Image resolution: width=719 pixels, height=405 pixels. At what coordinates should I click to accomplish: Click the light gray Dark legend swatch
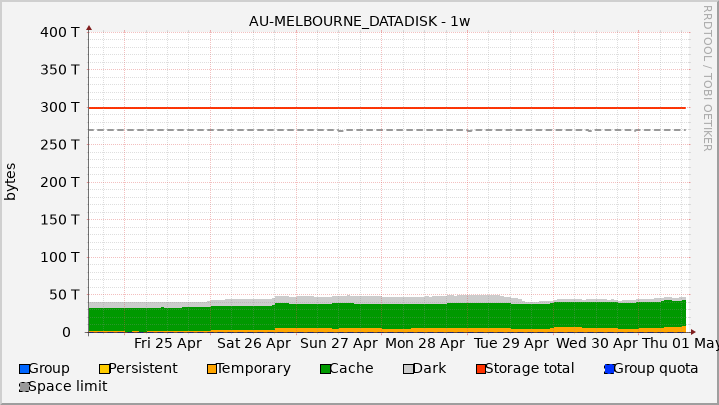coord(408,369)
